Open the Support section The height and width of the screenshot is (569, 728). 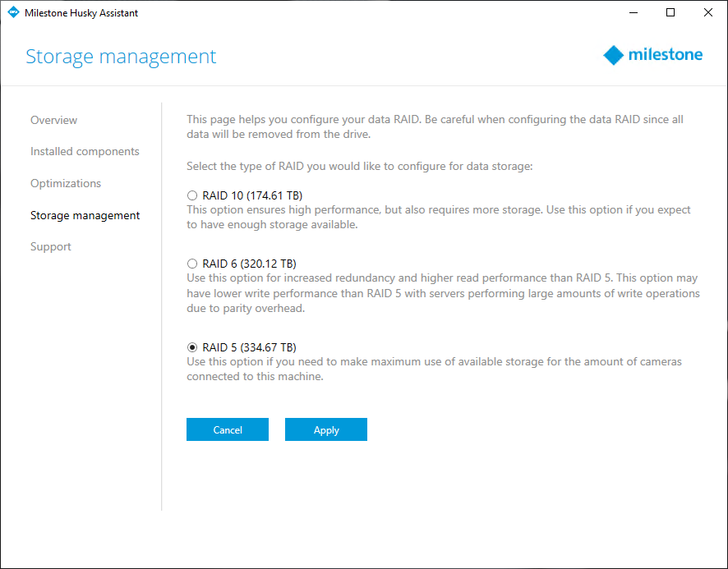(51, 246)
